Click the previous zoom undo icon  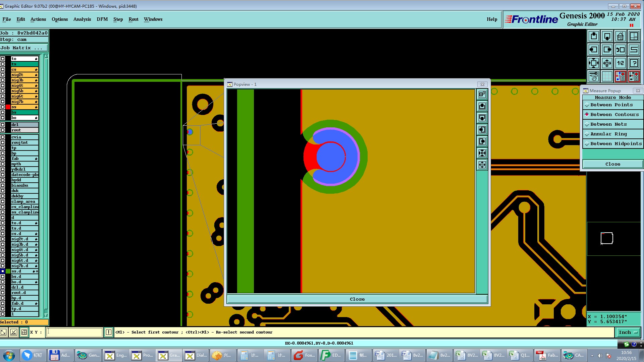point(620,50)
